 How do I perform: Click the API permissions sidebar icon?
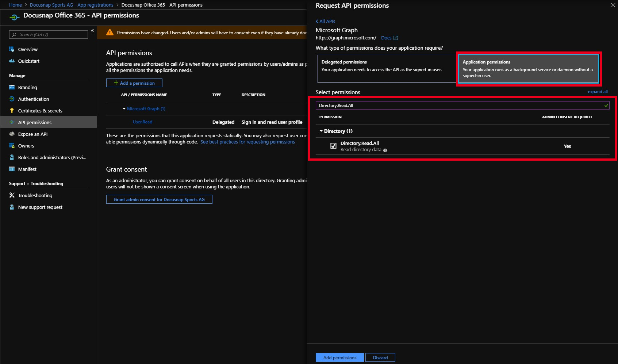[x=12, y=122]
